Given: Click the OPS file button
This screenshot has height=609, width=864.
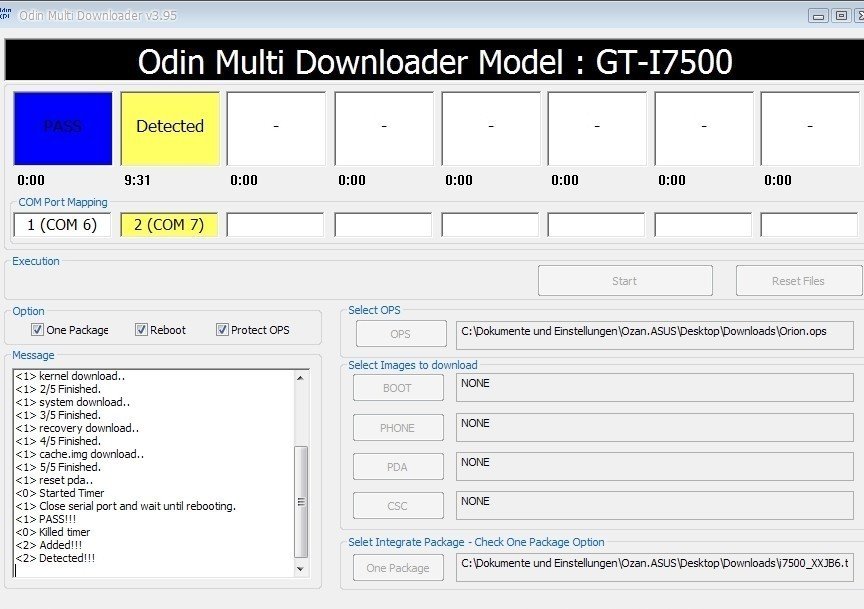Looking at the screenshot, I should pyautogui.click(x=401, y=334).
